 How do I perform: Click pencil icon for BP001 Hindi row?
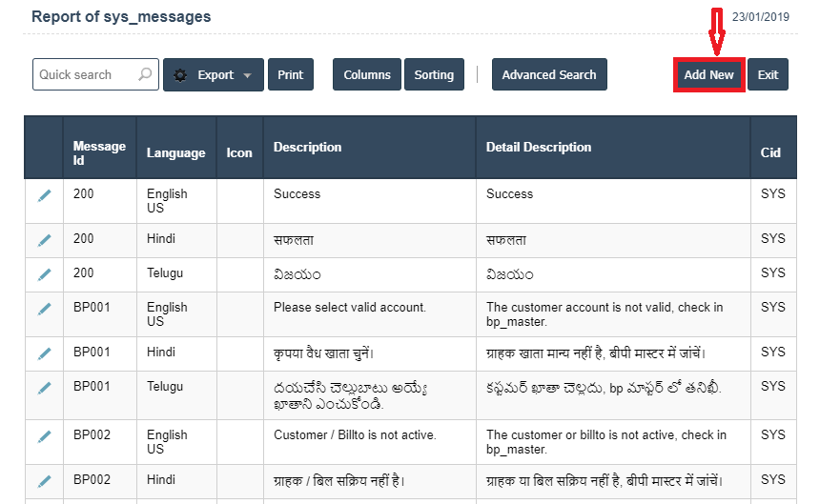click(x=44, y=353)
